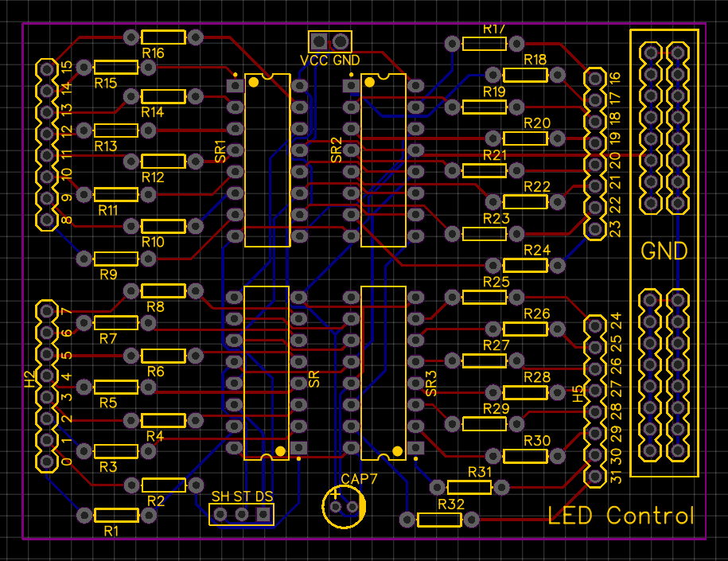Select the R23 resistor body
The height and width of the screenshot is (561, 728).
tap(485, 234)
